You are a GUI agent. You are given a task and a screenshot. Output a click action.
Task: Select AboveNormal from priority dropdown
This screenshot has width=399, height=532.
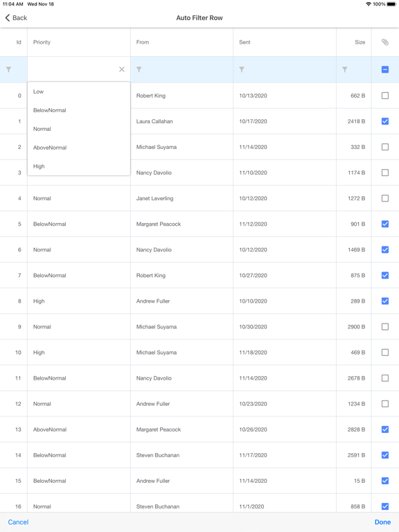coord(79,148)
